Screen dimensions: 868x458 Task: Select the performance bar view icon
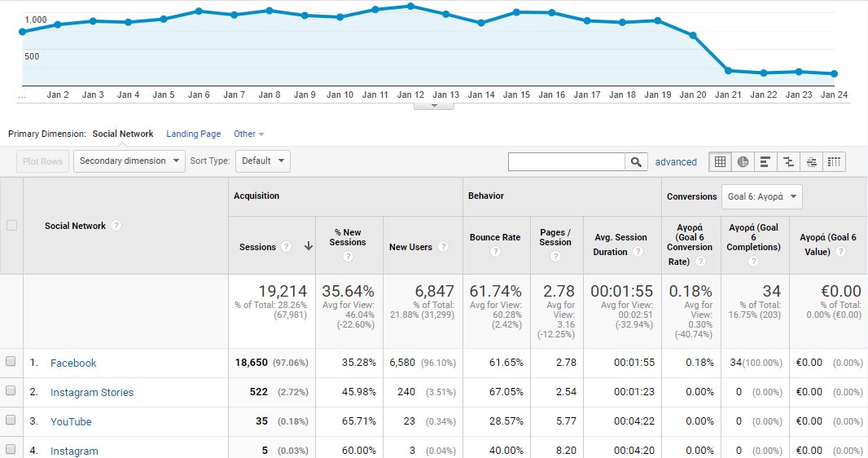tap(766, 161)
